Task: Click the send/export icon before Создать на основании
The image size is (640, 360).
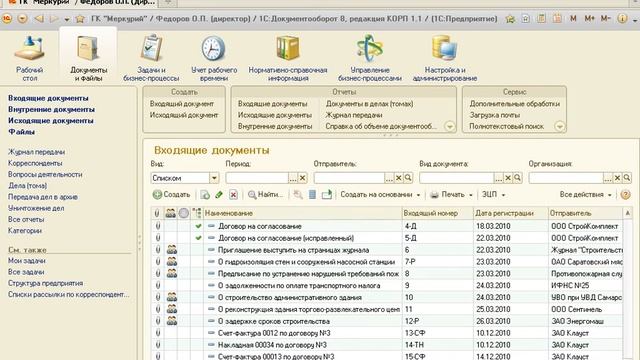Action: coord(327,195)
